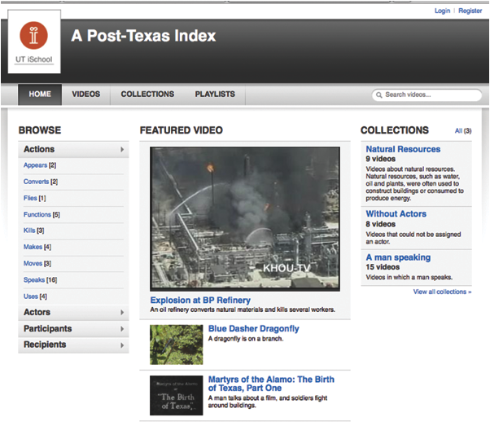Image resolution: width=490 pixels, height=448 pixels.
Task: Click the 'Videos in which a man speaks.' text
Action: 409,277
